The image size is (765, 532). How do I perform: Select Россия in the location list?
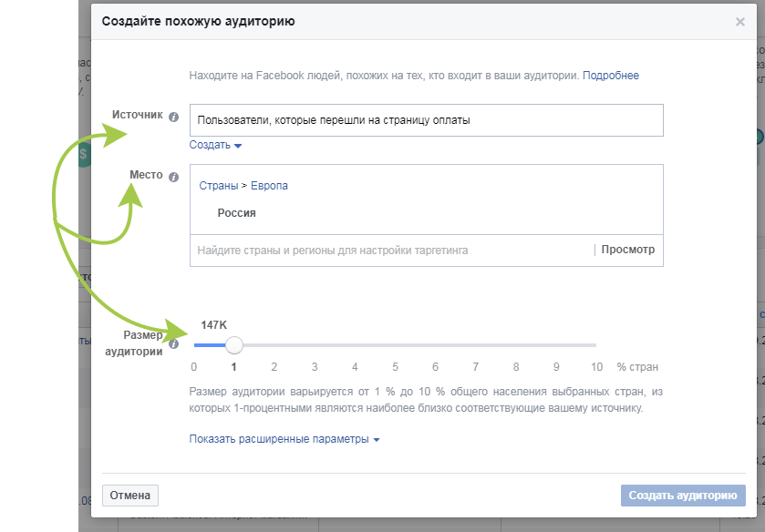236,213
